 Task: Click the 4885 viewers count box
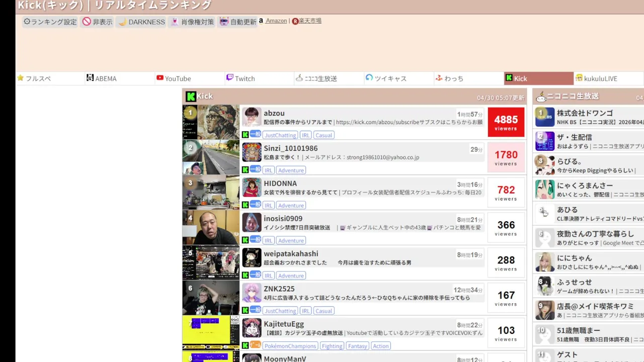tap(506, 122)
